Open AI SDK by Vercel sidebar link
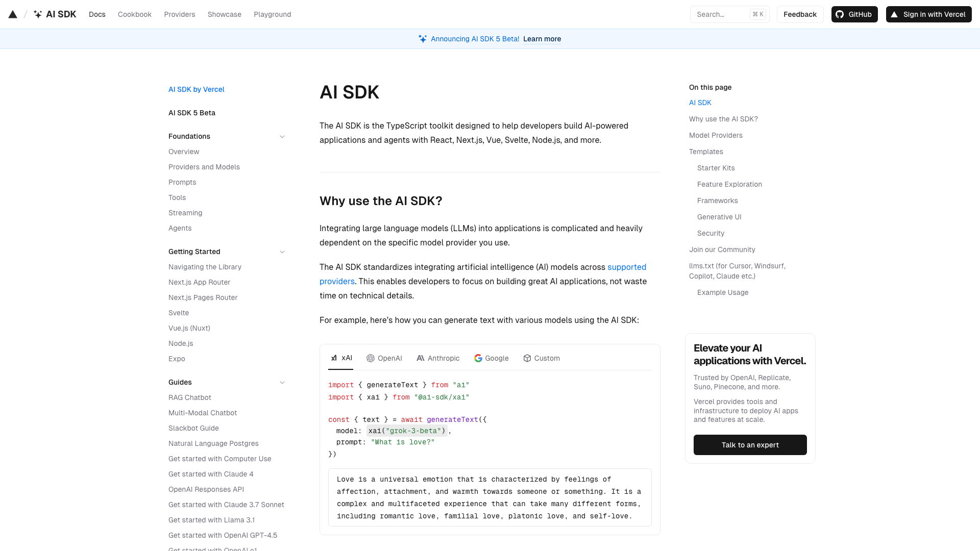The image size is (980, 551). coord(197,89)
